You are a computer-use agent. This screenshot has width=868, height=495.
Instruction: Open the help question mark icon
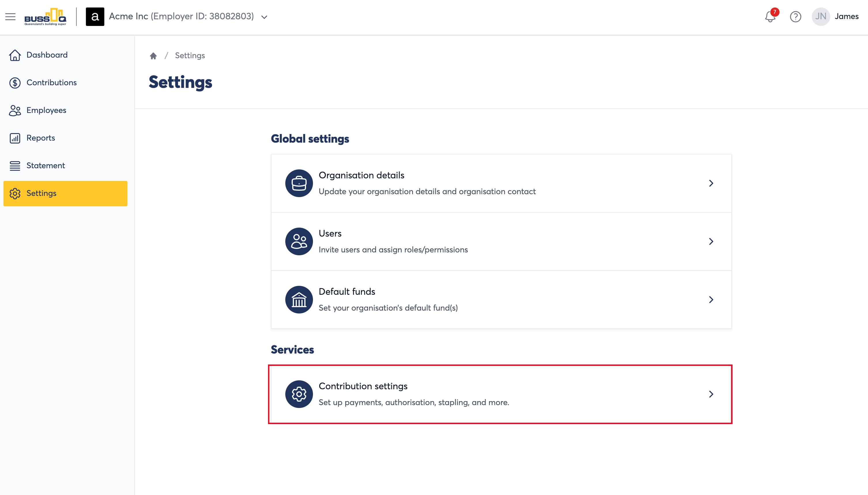coord(795,16)
